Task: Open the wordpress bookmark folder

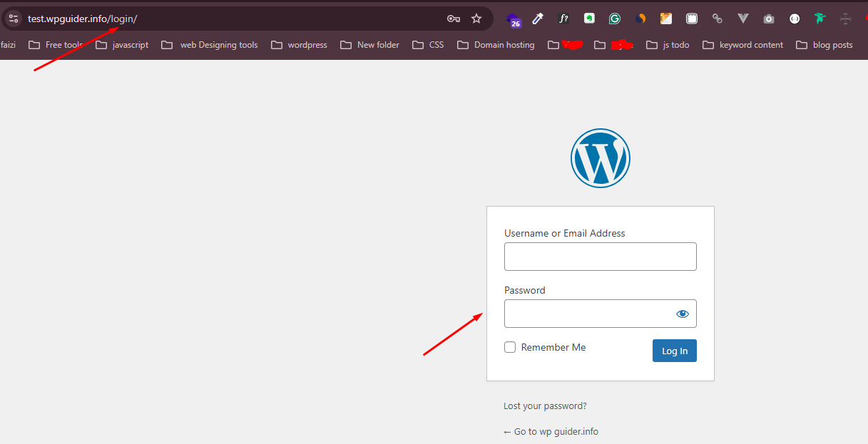Action: point(299,45)
